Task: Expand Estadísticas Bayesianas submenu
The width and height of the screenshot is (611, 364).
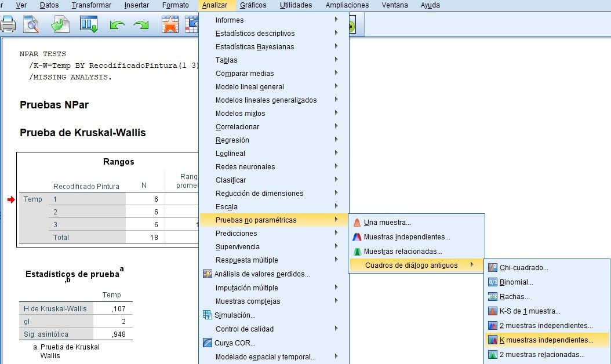Action: 274,47
